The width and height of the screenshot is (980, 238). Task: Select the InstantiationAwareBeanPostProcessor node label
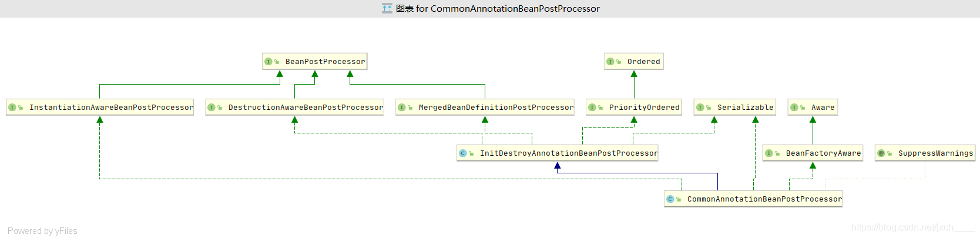tap(111, 108)
